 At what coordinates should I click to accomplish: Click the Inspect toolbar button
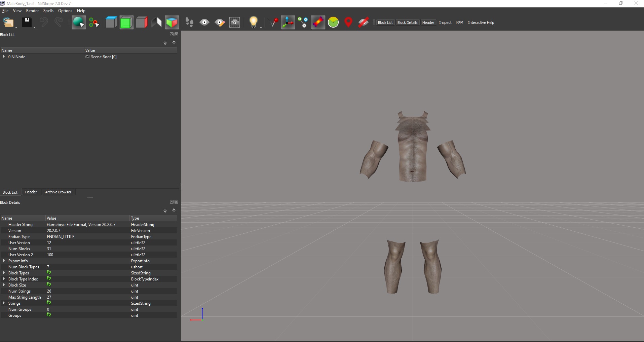(x=445, y=23)
